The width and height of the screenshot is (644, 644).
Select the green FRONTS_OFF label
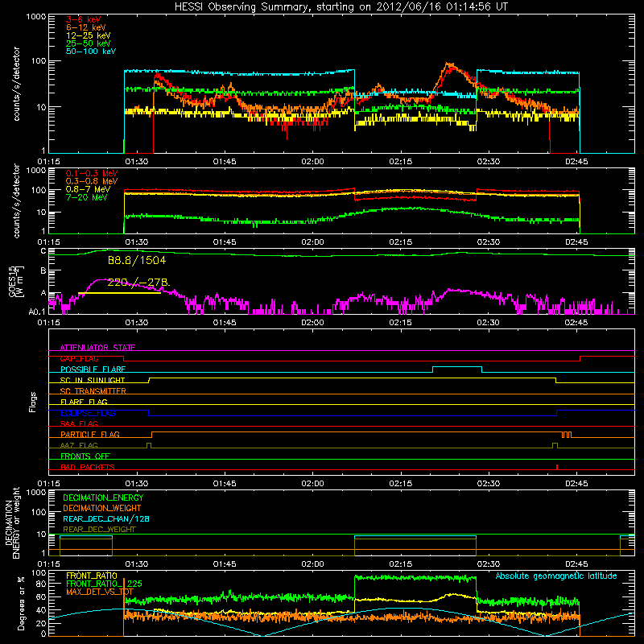tap(85, 456)
